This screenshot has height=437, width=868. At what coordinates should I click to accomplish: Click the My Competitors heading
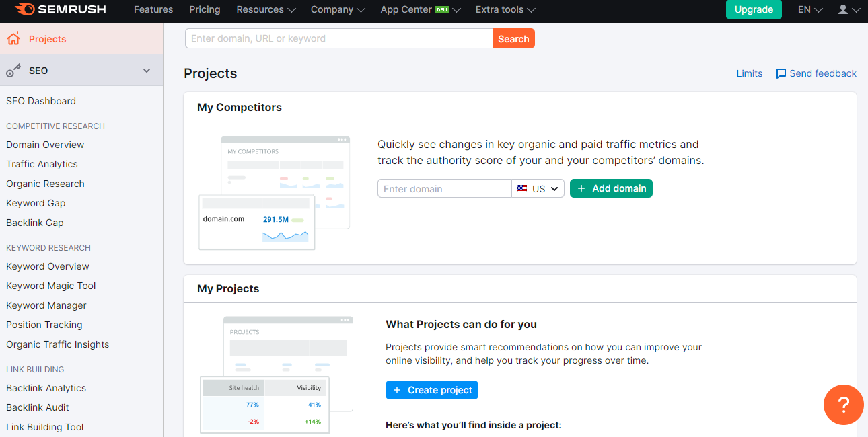(240, 108)
